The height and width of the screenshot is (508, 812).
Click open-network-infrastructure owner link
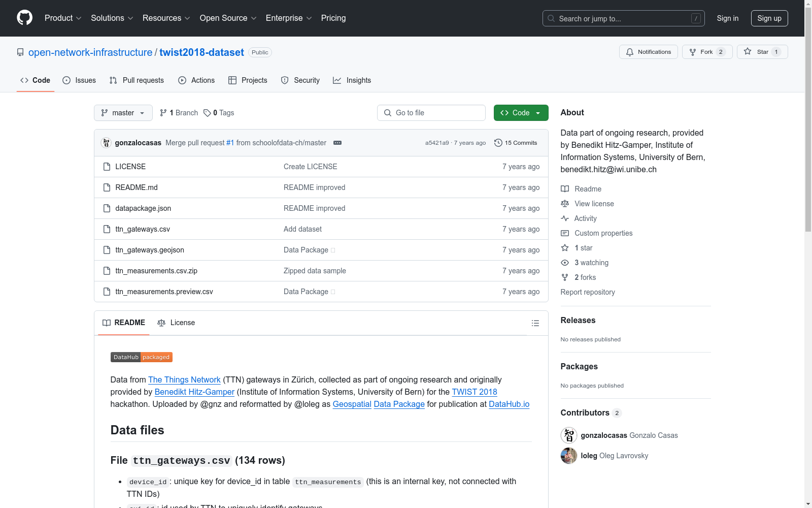point(90,52)
